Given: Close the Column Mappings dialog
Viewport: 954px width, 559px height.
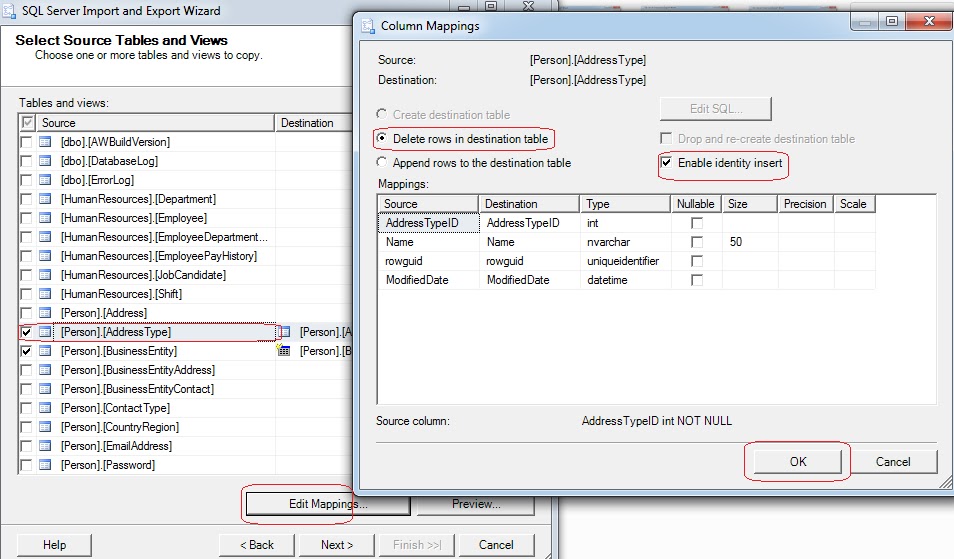Looking at the screenshot, I should (929, 21).
